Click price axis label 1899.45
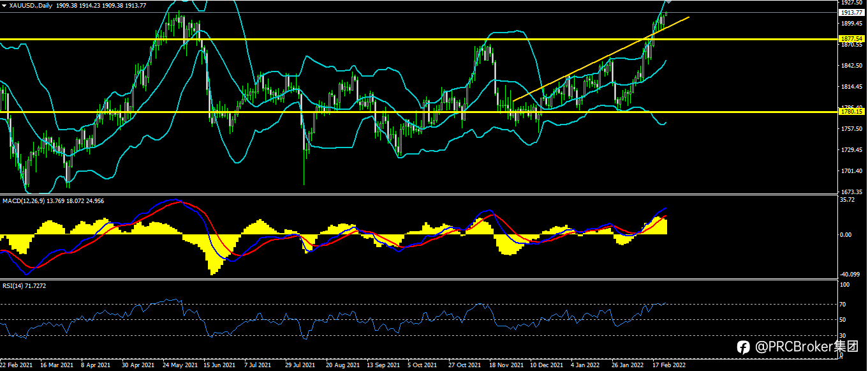The image size is (868, 371). click(851, 24)
